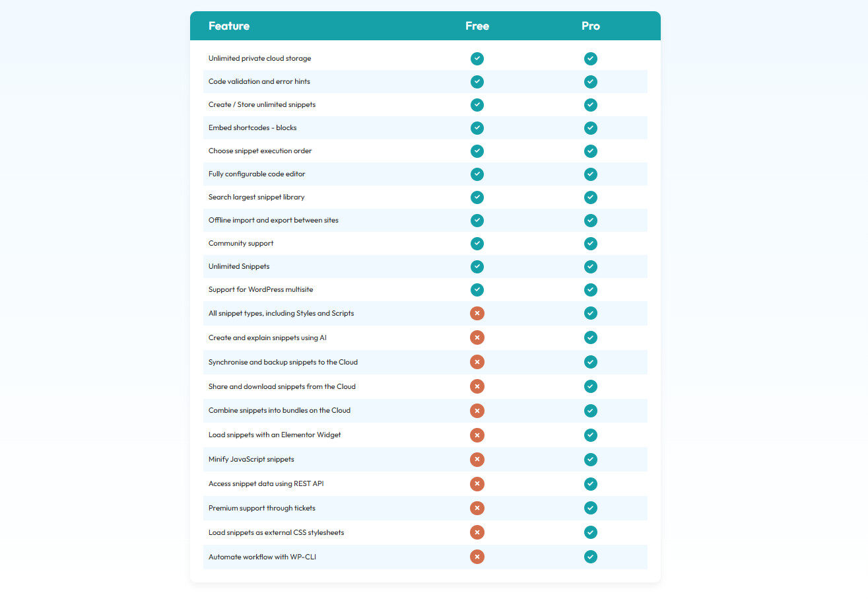The image size is (868, 599).
Task: Click the Unlimited Snippets row label
Action: click(x=239, y=266)
